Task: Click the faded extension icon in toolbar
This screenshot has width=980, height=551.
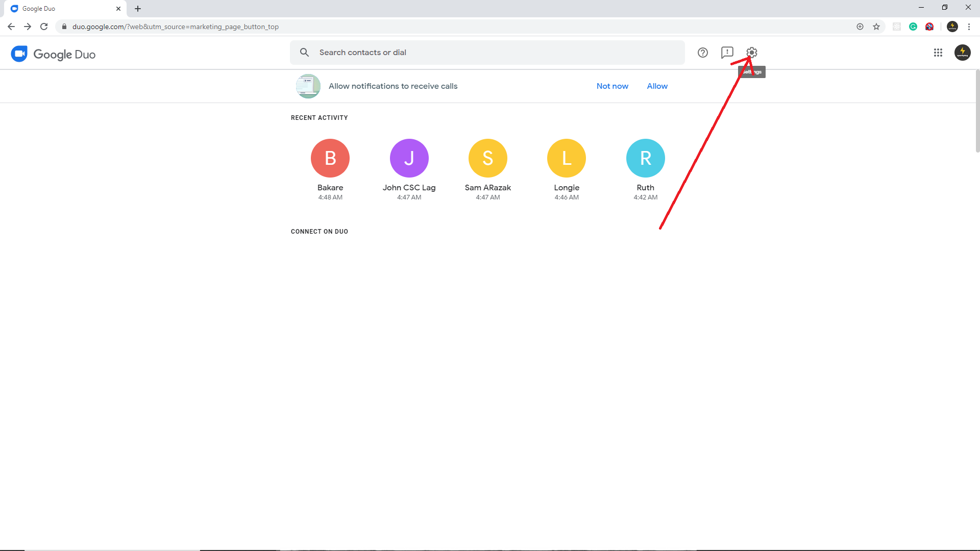Action: (897, 27)
